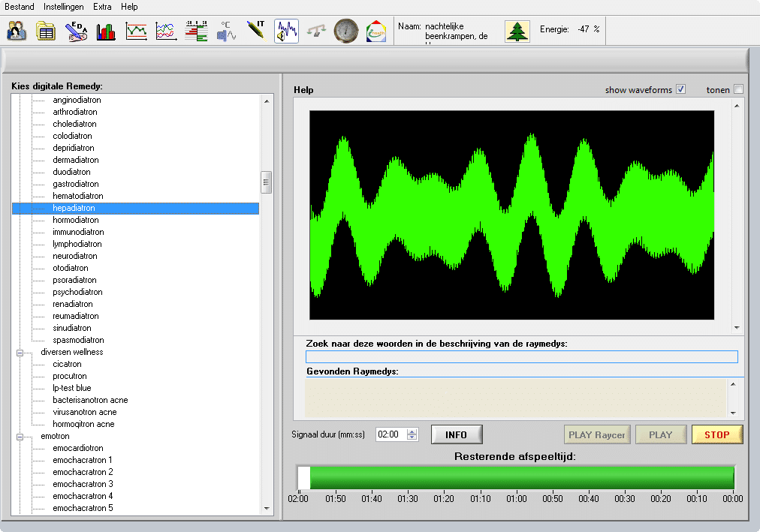The height and width of the screenshot is (532, 760).
Task: Click the INFO button
Action: coord(457,434)
